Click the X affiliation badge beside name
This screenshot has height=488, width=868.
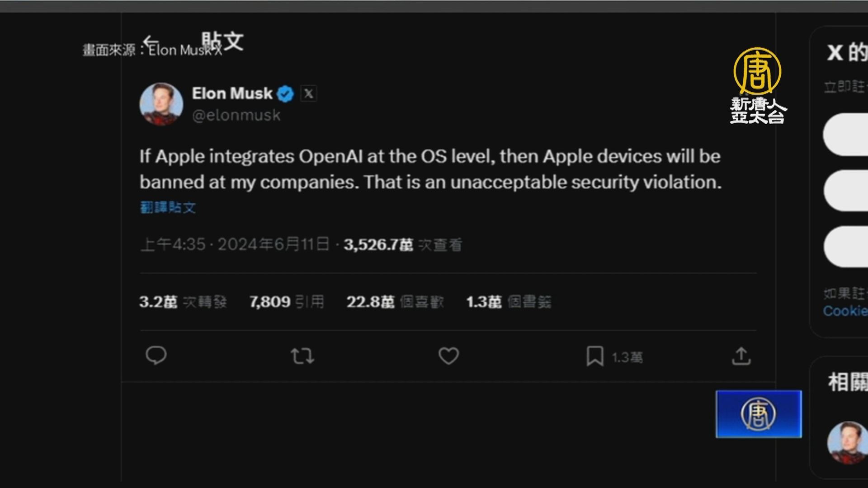pos(308,94)
